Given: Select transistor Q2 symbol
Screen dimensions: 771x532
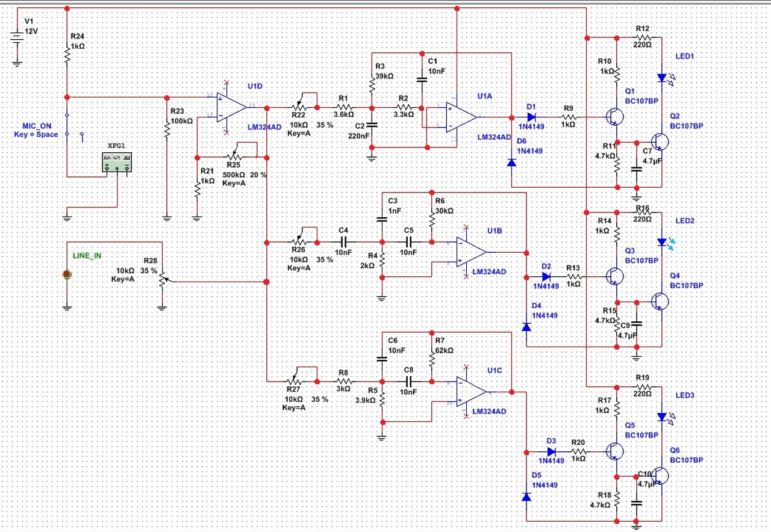Looking at the screenshot, I should coord(660,142).
